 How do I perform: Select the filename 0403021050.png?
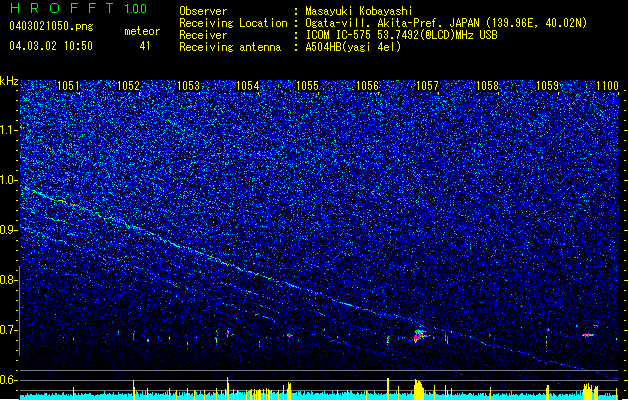51,26
